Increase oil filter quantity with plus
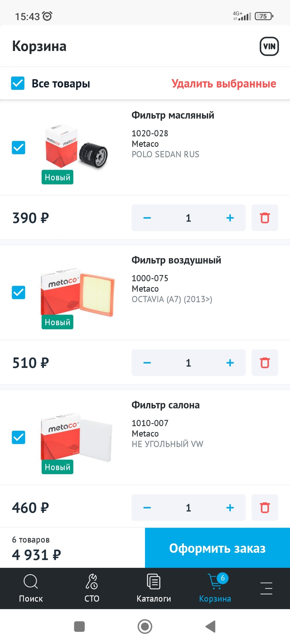The height and width of the screenshot is (644, 290). (x=230, y=218)
